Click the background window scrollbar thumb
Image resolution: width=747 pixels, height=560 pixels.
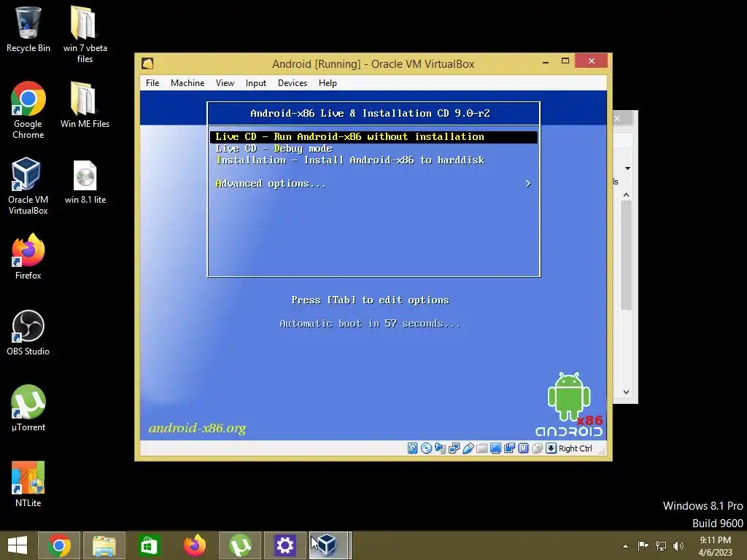click(x=627, y=254)
